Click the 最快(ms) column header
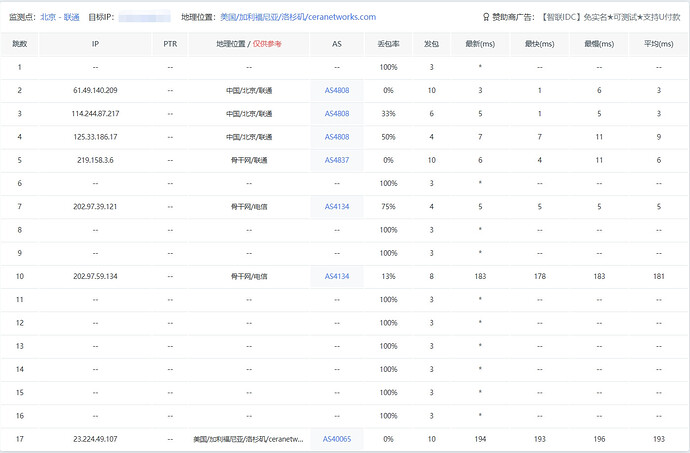 [x=540, y=44]
